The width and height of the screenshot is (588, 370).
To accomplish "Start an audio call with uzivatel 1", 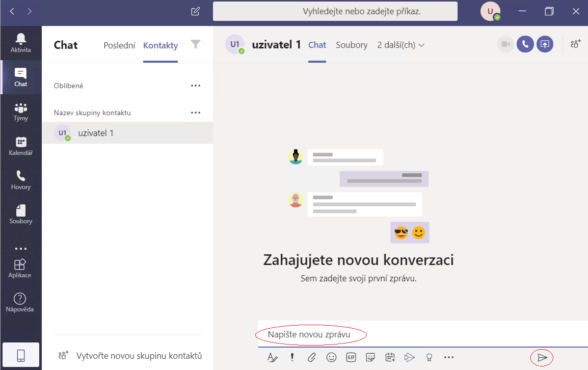I will (525, 44).
